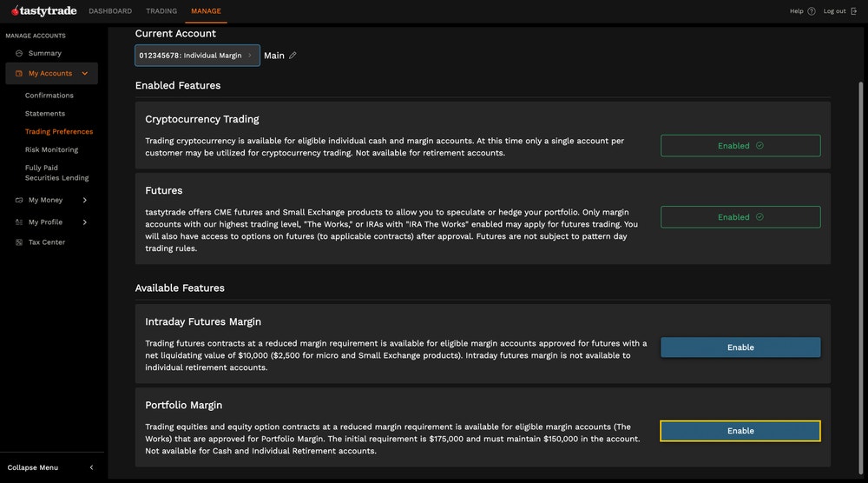Open Risk Monitoring in sidebar
The height and width of the screenshot is (483, 868).
click(x=51, y=149)
